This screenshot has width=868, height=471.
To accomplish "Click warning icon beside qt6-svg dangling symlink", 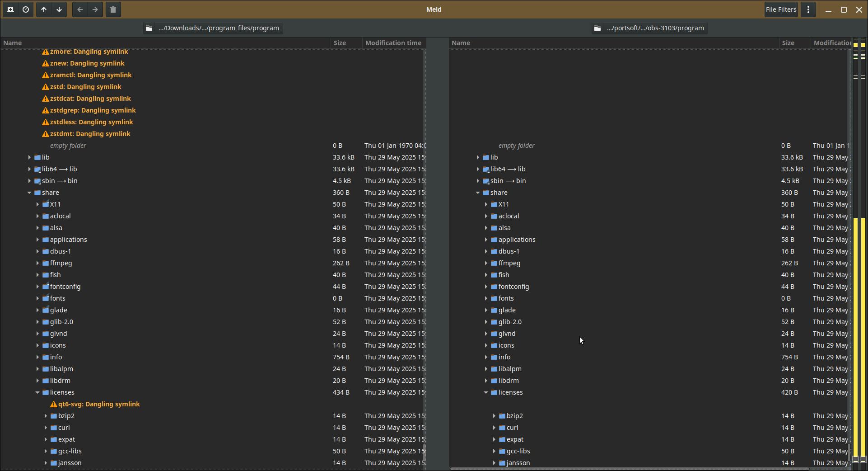I will [x=54, y=404].
